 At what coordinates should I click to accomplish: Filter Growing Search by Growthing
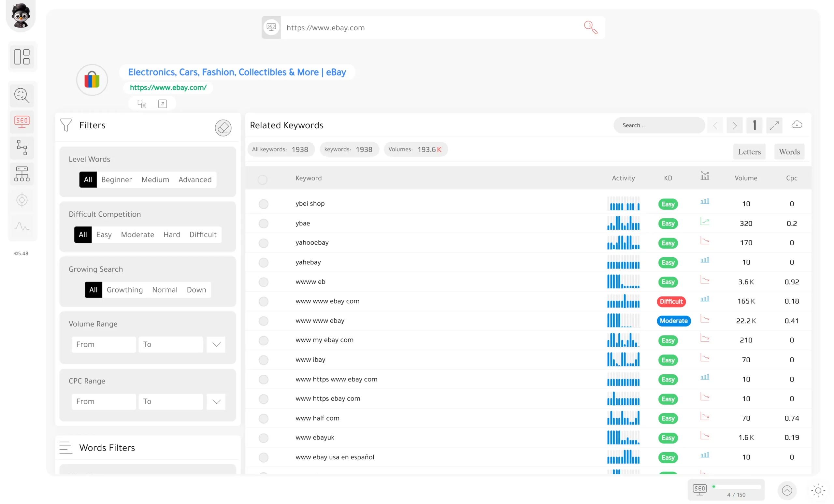pyautogui.click(x=124, y=290)
